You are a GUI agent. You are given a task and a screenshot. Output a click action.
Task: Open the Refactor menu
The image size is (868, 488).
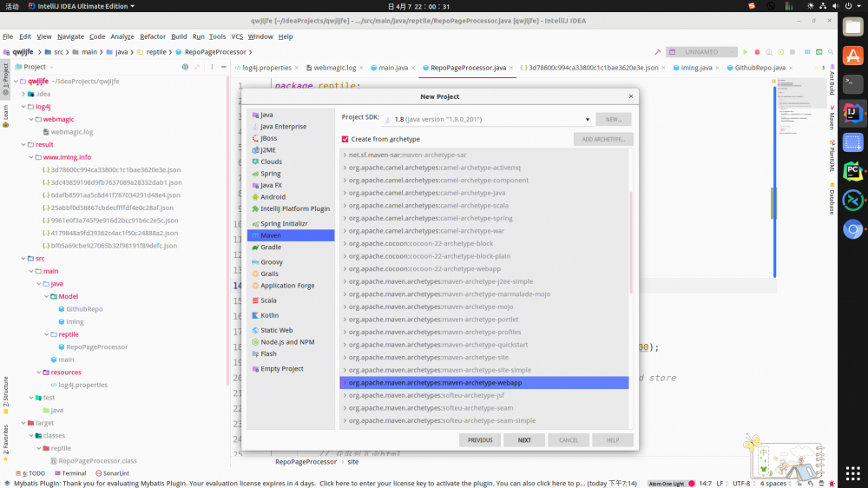point(153,36)
